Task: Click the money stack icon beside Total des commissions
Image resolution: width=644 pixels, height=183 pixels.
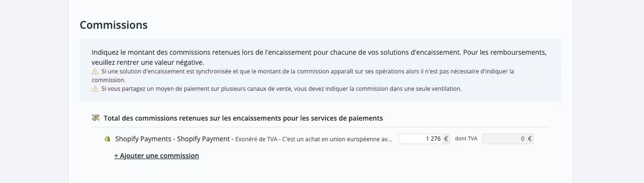Action: [96, 118]
